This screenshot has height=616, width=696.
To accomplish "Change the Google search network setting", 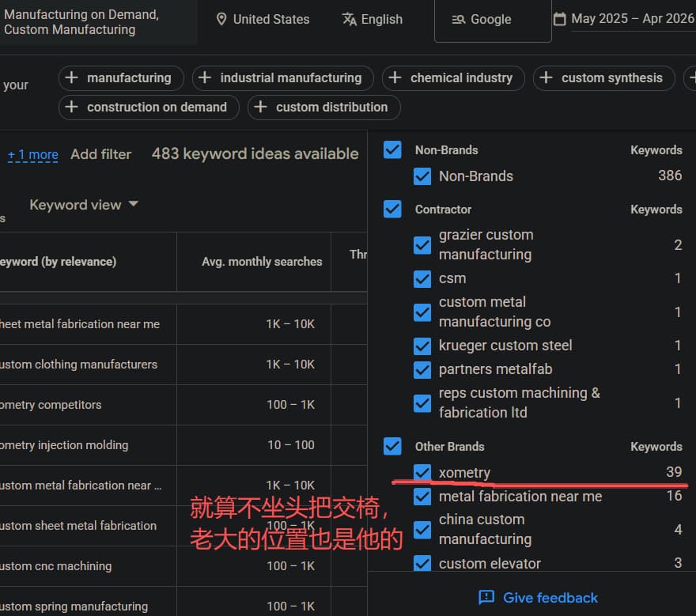I will click(x=493, y=21).
